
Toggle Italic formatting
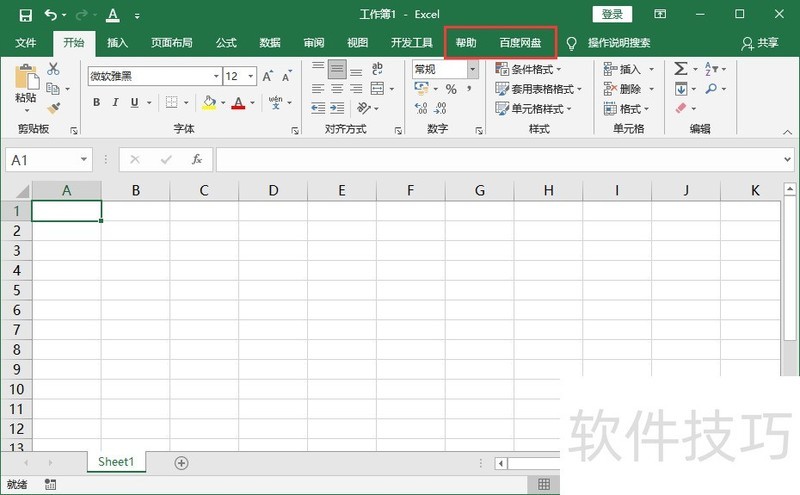tap(115, 102)
